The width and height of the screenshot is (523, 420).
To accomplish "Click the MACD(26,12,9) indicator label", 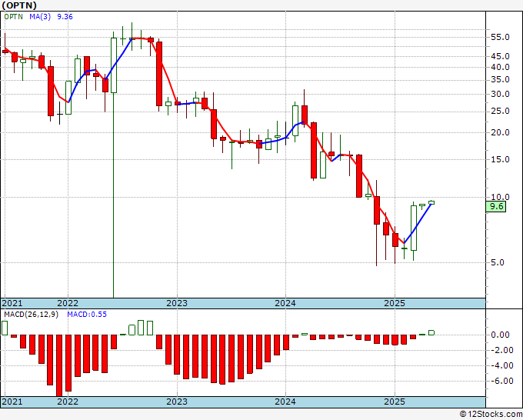I will tap(31, 315).
